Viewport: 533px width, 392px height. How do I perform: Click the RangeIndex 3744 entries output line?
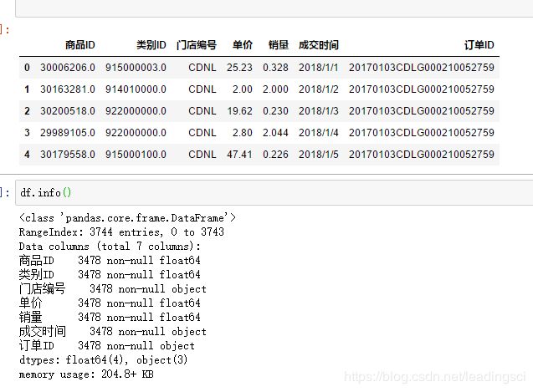(121, 232)
